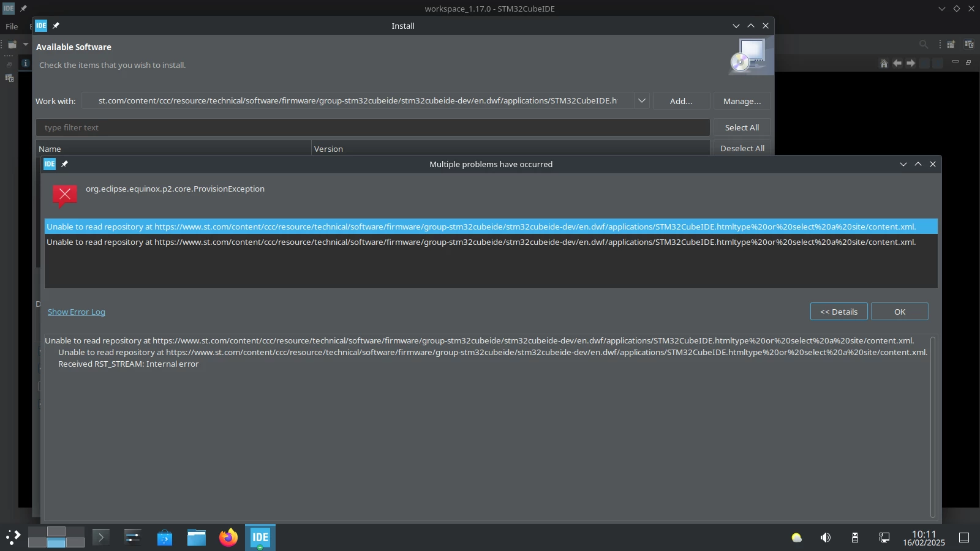980x551 pixels.
Task: Click the OK button in error dialog
Action: tap(899, 312)
